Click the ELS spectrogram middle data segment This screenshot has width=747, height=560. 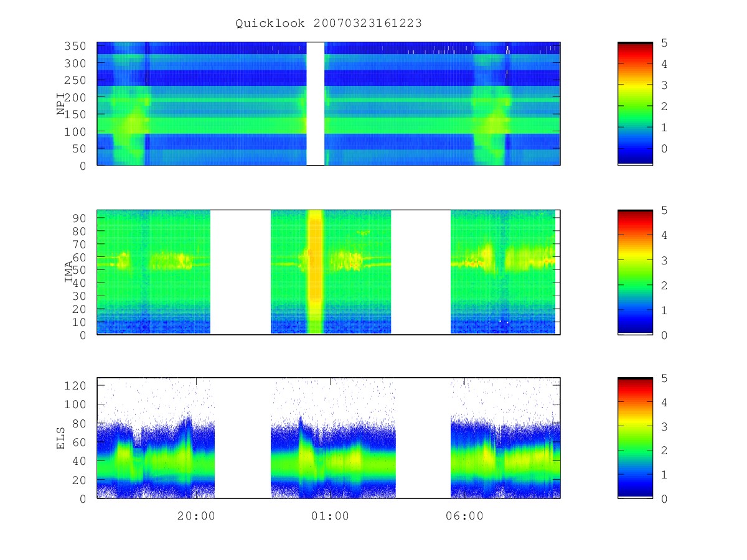(333, 438)
